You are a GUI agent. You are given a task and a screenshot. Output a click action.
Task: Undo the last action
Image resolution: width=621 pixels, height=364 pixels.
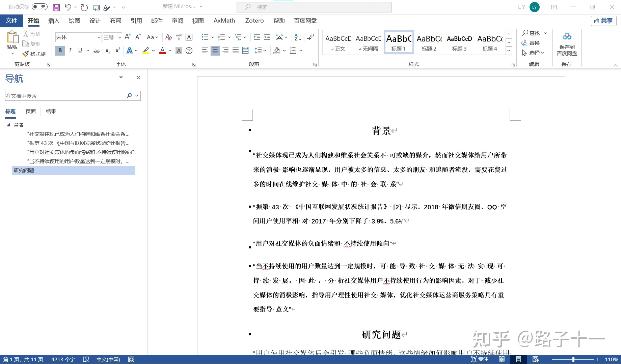[68, 7]
